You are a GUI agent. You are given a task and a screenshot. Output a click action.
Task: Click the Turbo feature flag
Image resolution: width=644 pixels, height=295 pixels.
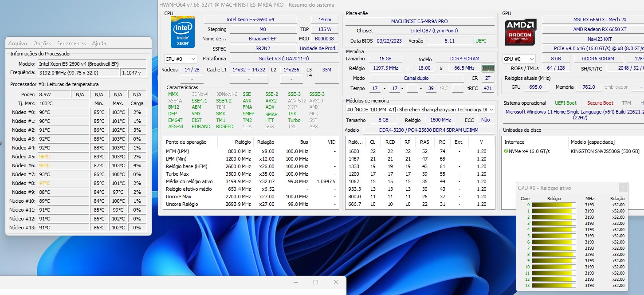[x=294, y=120]
